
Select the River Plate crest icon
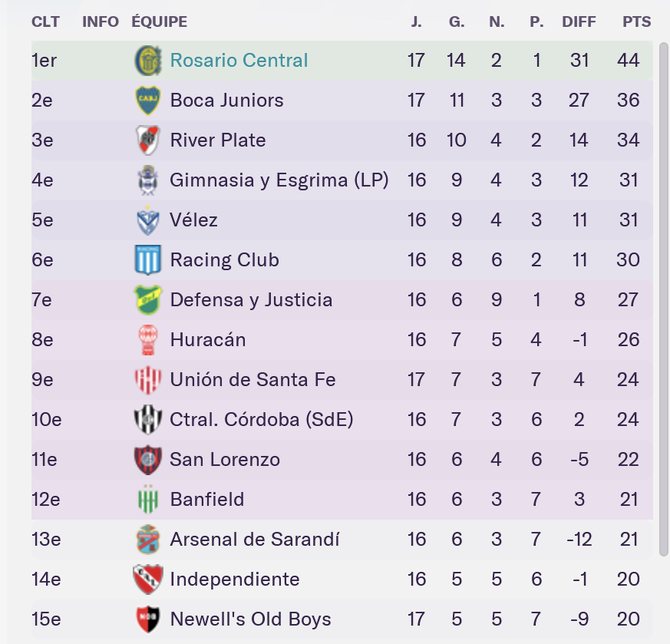pyautogui.click(x=148, y=140)
